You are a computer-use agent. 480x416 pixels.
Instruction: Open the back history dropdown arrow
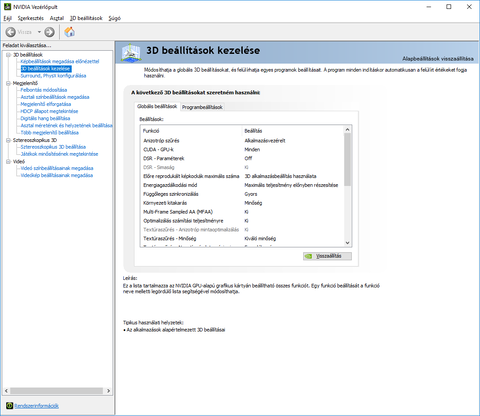point(39,32)
